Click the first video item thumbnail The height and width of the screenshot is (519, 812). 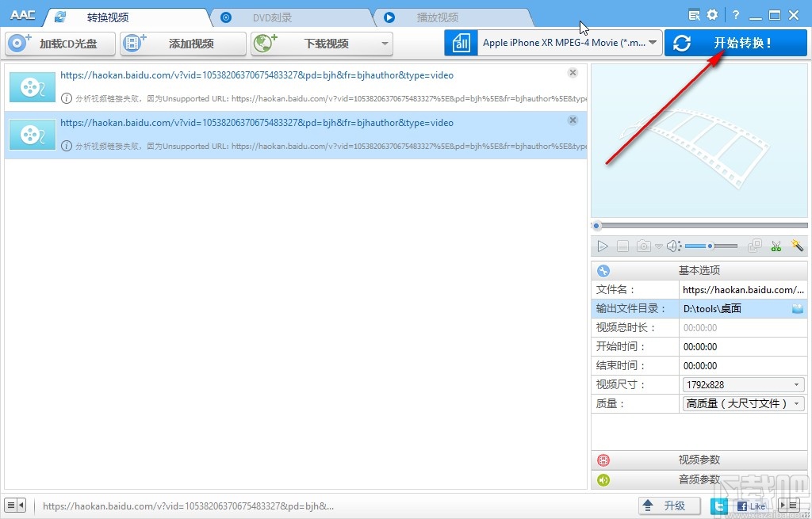tap(32, 87)
